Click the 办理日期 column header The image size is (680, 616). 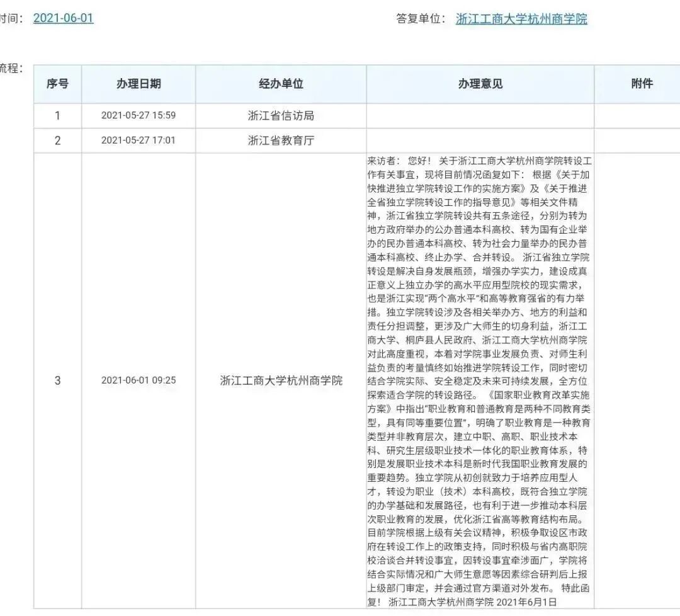pyautogui.click(x=140, y=83)
